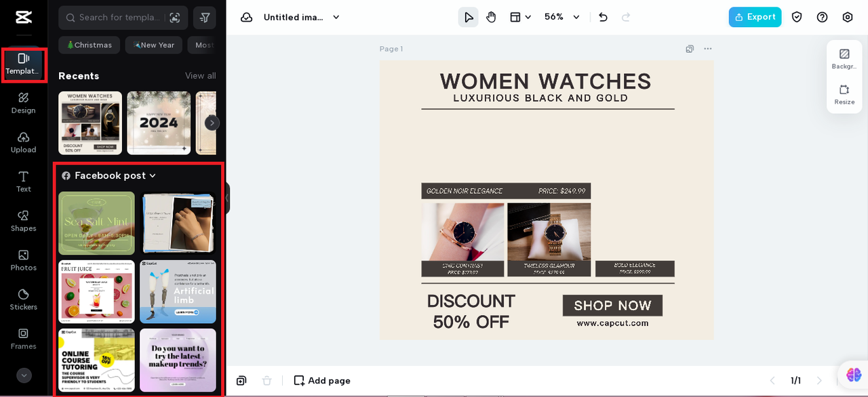Viewport: 868px width, 397px height.
Task: Expand more sidebar tools with down chevron
Action: 24,375
